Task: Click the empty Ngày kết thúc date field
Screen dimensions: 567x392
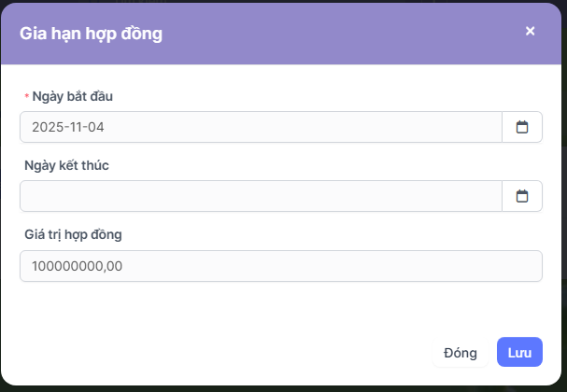Action: click(x=261, y=196)
